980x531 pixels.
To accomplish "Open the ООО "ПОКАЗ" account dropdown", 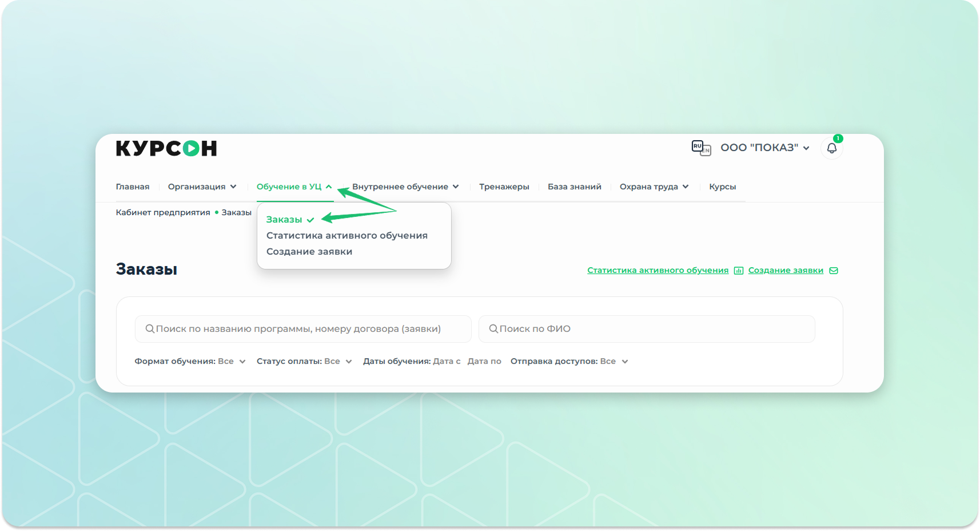I will (x=764, y=148).
